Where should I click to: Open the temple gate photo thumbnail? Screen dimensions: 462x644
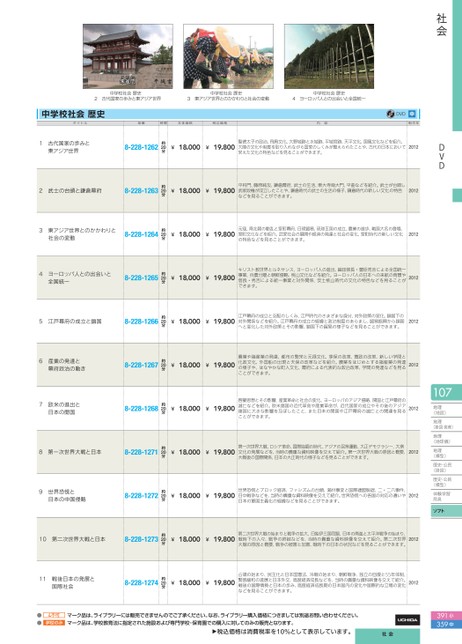click(x=128, y=56)
